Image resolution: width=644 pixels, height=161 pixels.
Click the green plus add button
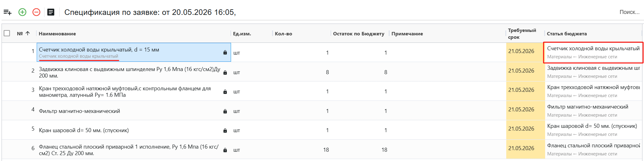click(x=22, y=12)
